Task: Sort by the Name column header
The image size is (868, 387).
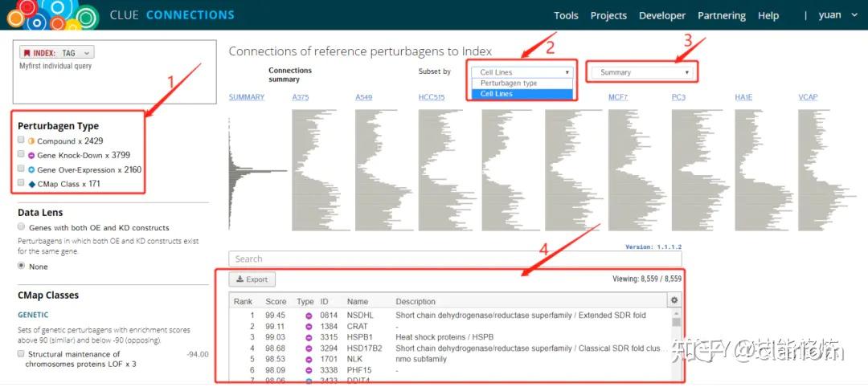Action: click(358, 302)
